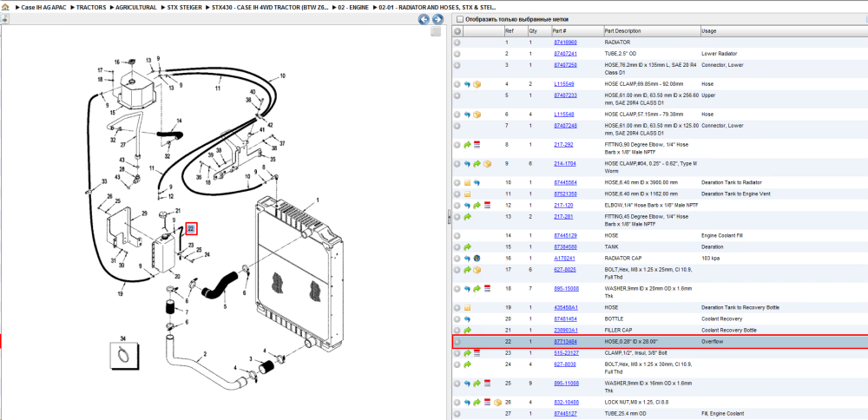Open the yellow note icon in ref 10 row

click(467, 182)
